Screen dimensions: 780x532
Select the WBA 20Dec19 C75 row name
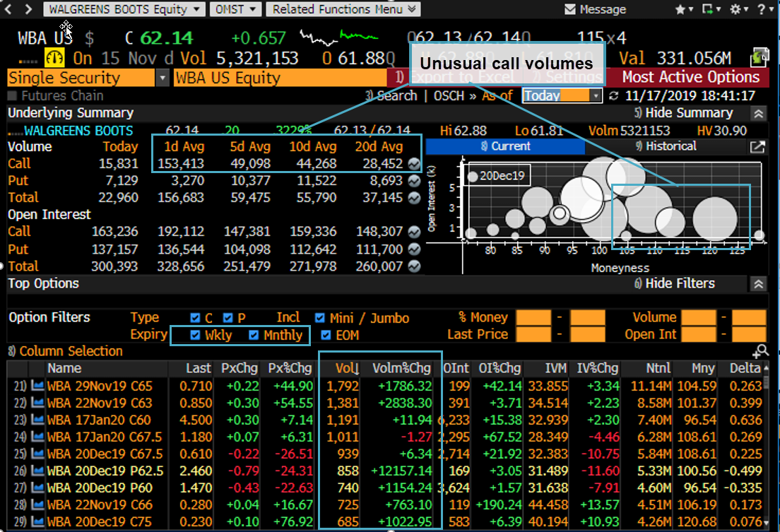[x=100, y=522]
